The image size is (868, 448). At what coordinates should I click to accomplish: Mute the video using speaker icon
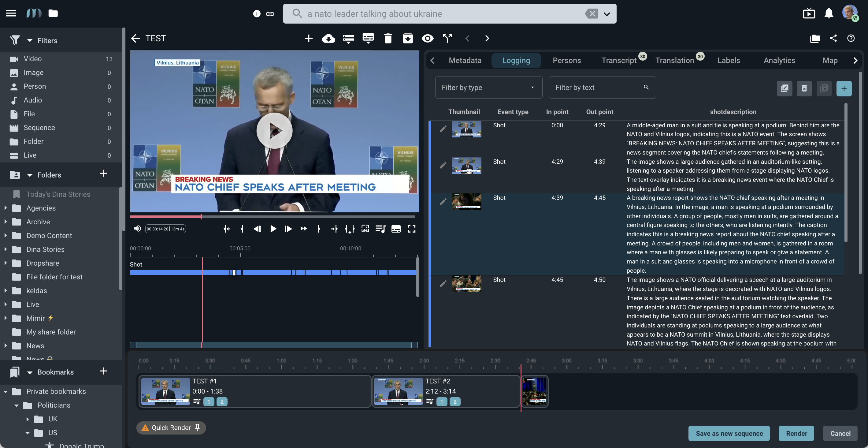pos(137,229)
